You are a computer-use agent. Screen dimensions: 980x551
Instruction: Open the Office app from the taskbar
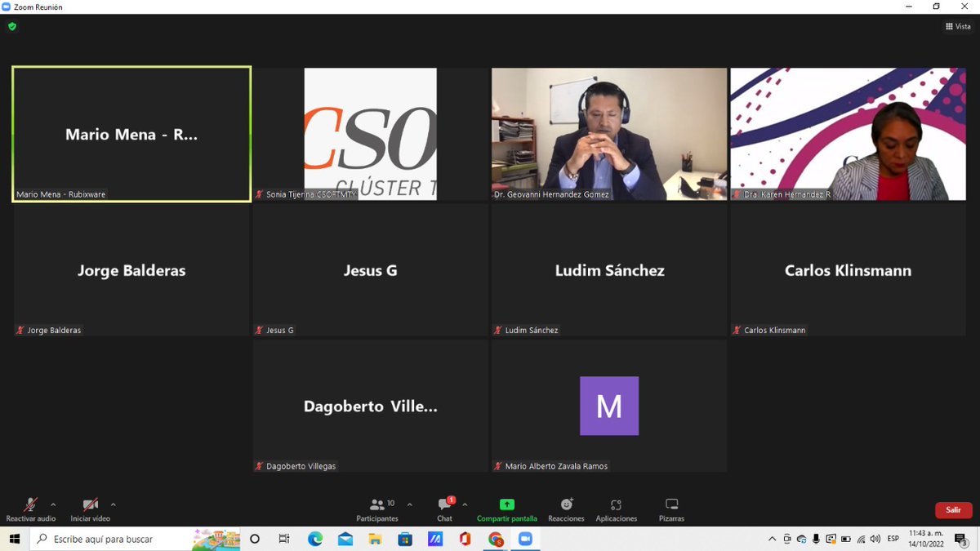[x=465, y=539]
